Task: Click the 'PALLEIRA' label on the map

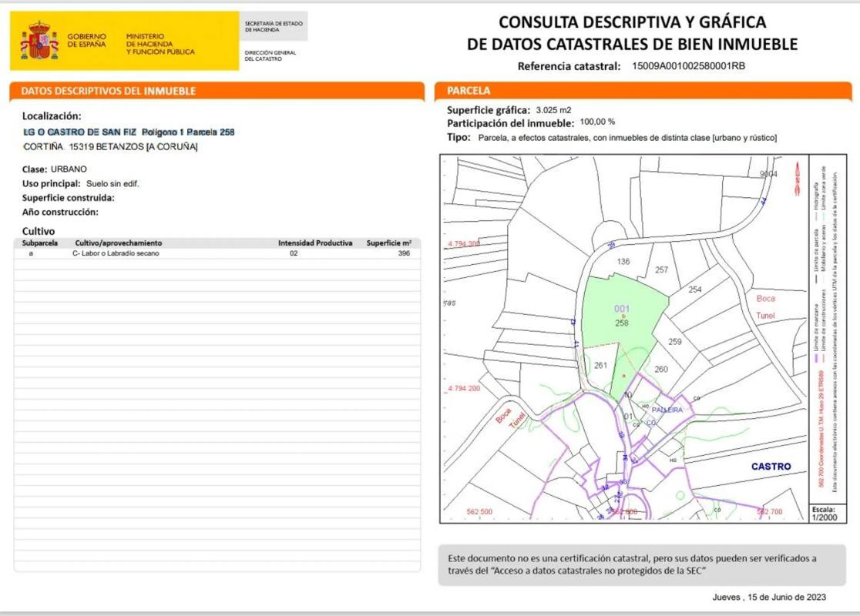Action: tap(667, 410)
